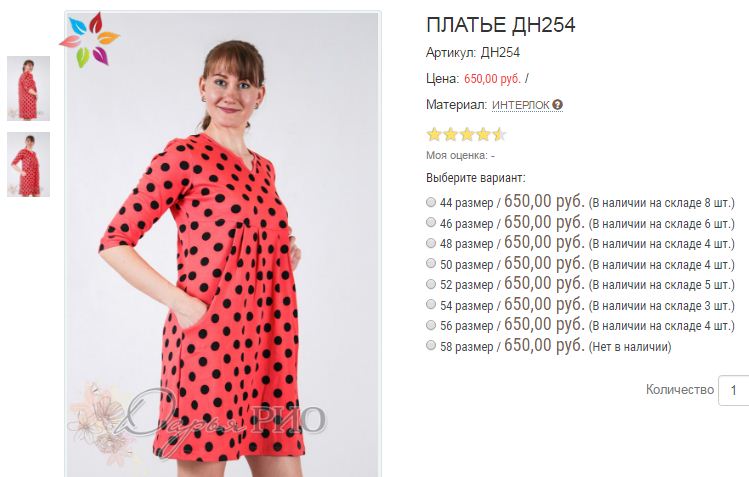The width and height of the screenshot is (749, 477).
Task: Click the question mark icon beside ИНТЕРЛОК
Action: [x=557, y=105]
